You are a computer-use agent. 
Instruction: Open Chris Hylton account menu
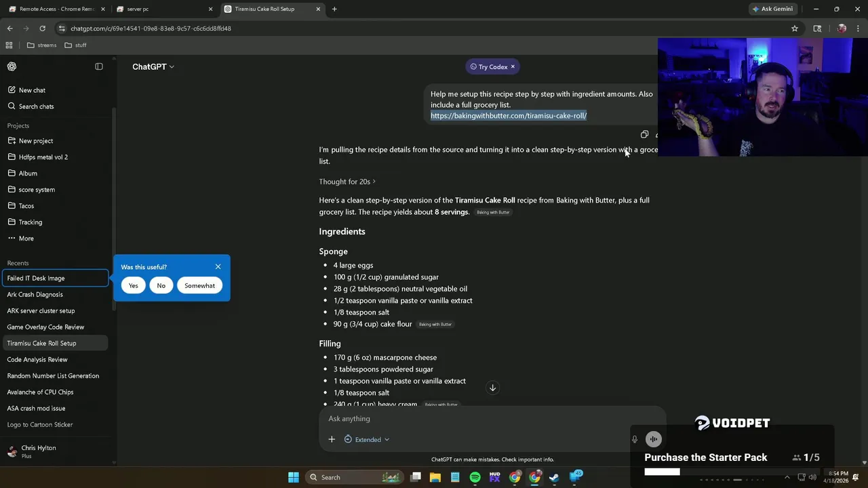pyautogui.click(x=55, y=451)
